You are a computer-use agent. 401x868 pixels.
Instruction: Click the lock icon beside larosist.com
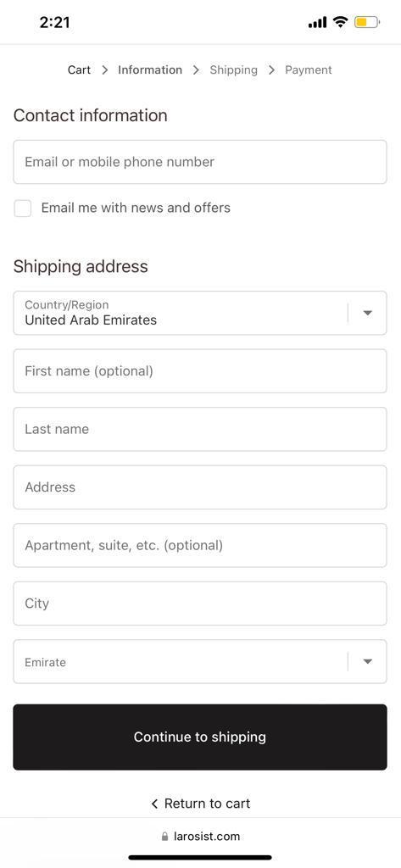164,837
